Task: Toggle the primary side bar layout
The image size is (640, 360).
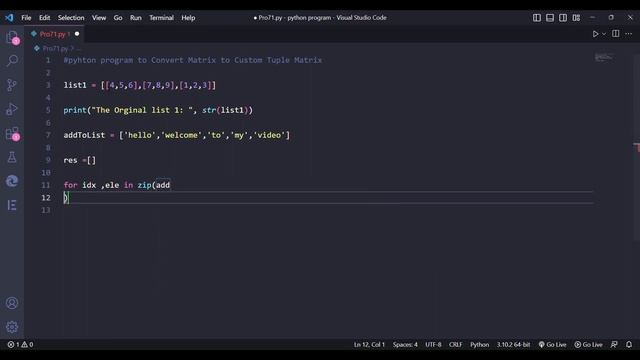Action: [x=537, y=18]
